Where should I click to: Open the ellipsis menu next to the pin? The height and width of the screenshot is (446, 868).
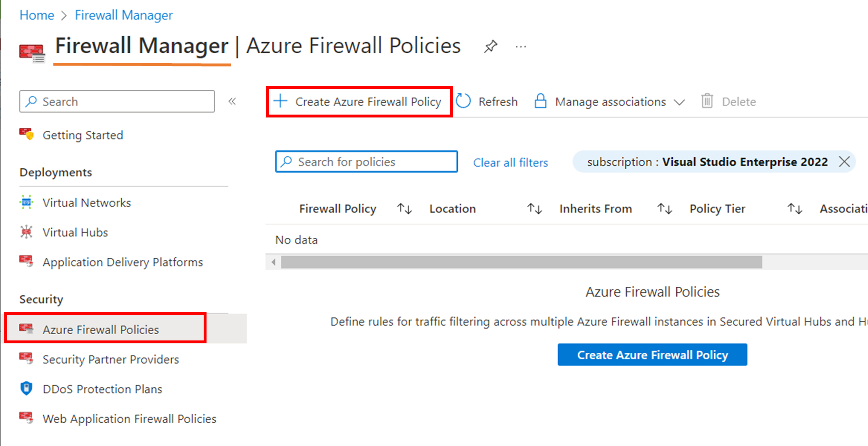(520, 46)
